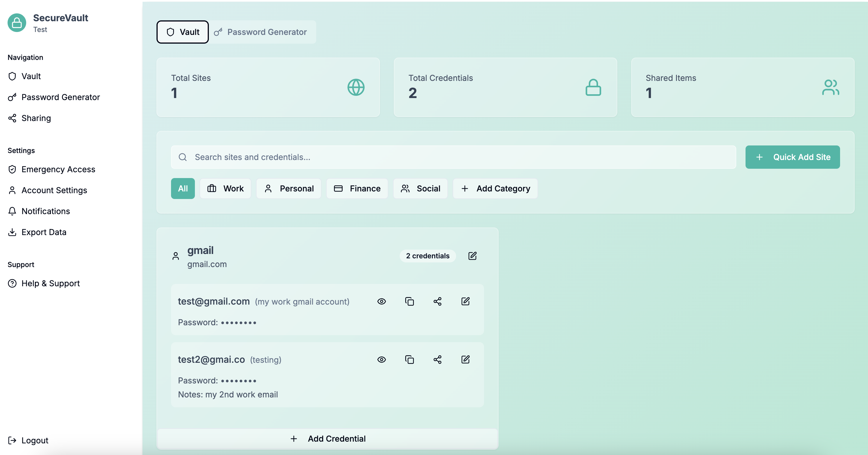868x455 pixels.
Task: Open the Notifications settings
Action: click(46, 211)
